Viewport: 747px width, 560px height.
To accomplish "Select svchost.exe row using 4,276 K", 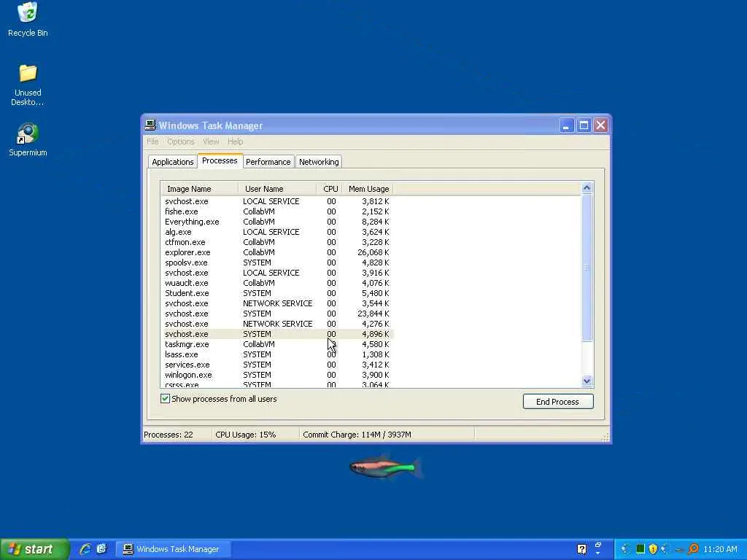I will tap(277, 324).
